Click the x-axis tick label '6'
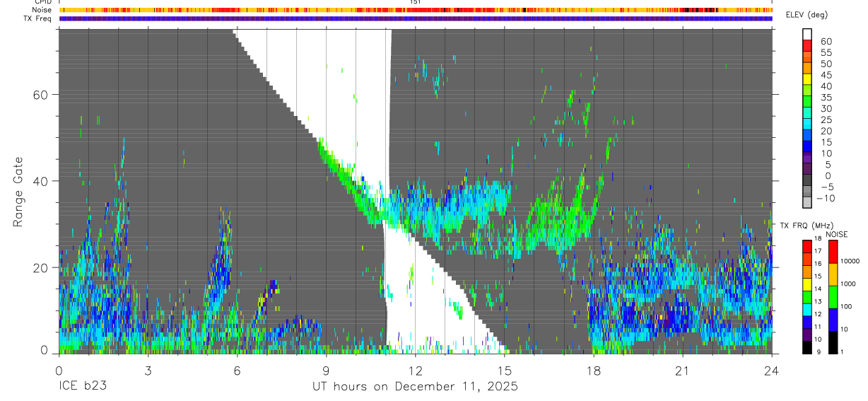The image size is (868, 401). point(237,370)
